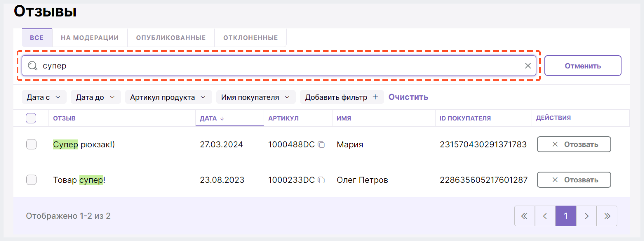Toggle the date sort arrow
This screenshot has width=644, height=241.
pos(222,118)
